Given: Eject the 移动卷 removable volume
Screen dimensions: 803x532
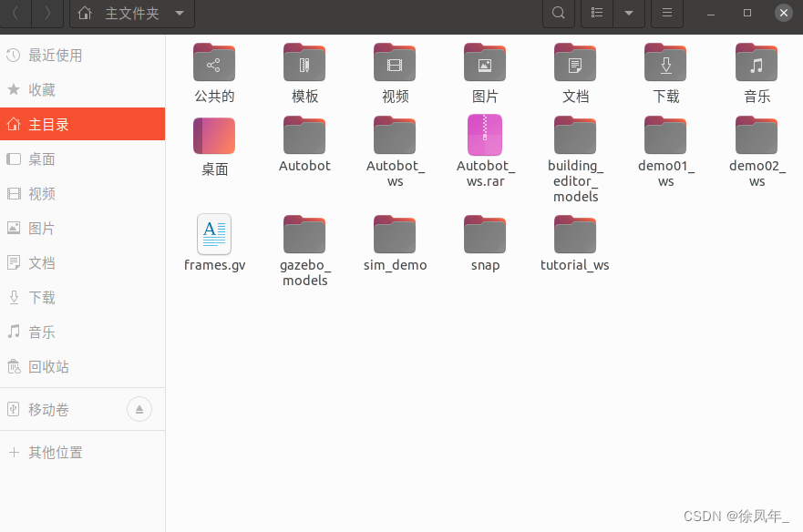Looking at the screenshot, I should point(139,409).
